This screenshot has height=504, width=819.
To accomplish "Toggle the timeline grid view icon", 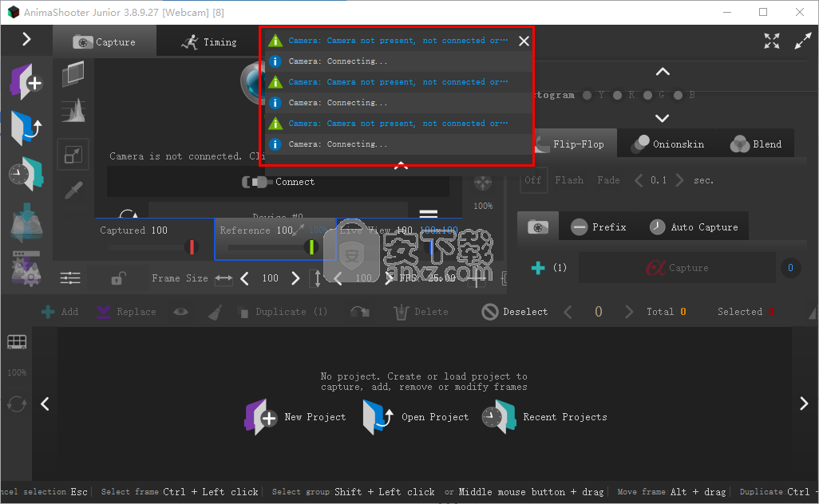I will pyautogui.click(x=17, y=342).
